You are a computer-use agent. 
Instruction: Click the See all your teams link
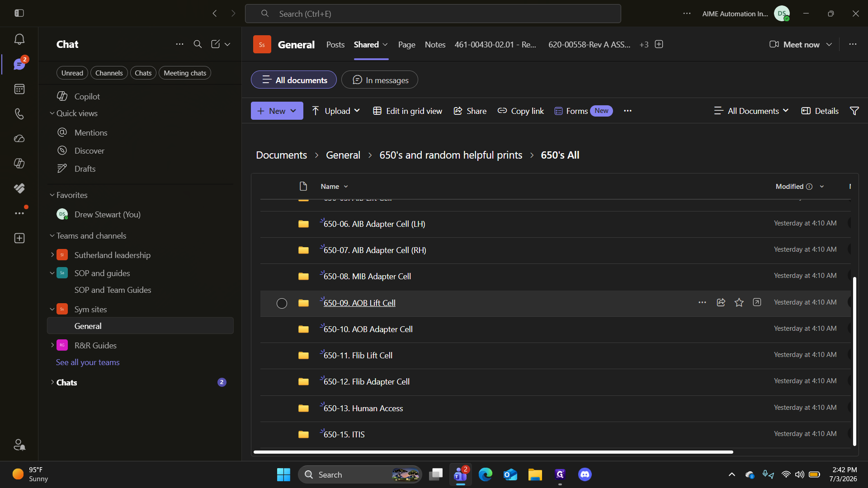(88, 362)
